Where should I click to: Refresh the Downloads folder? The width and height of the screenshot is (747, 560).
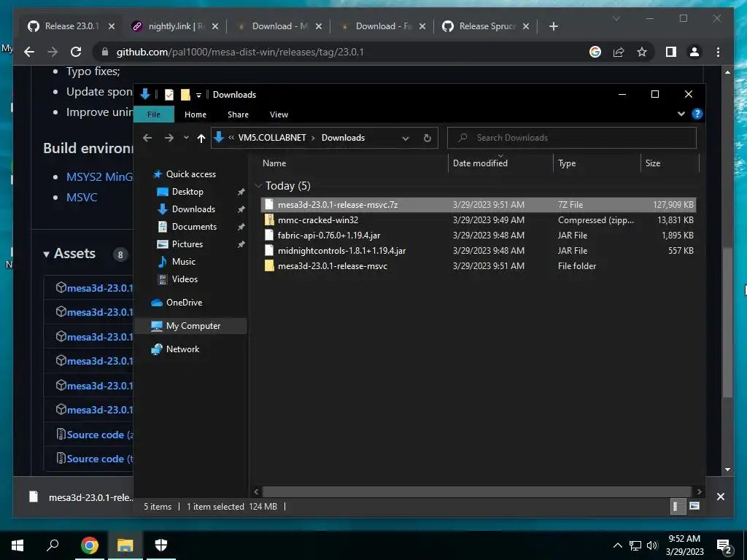click(x=427, y=138)
